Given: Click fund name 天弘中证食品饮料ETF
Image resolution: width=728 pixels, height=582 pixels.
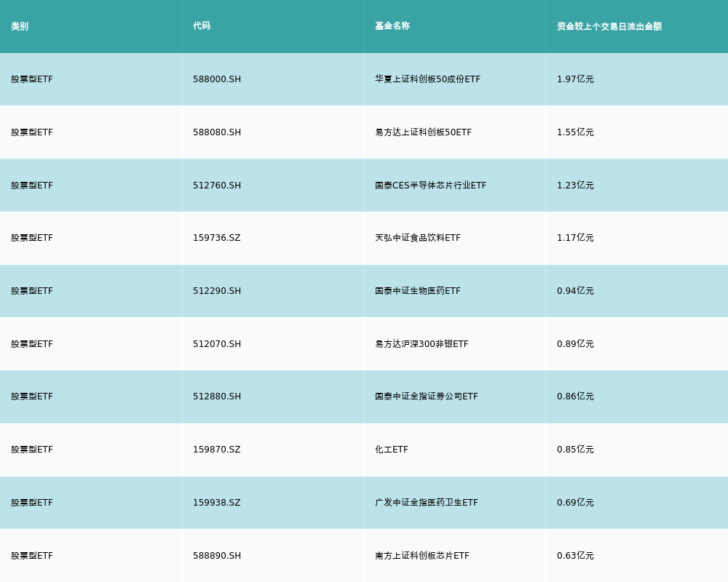Looking at the screenshot, I should tap(417, 238).
